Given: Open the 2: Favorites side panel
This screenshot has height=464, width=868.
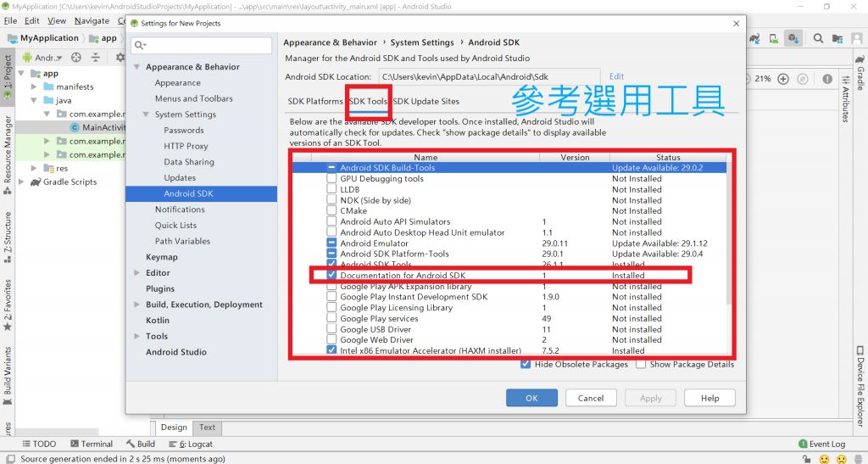Looking at the screenshot, I should tap(7, 305).
